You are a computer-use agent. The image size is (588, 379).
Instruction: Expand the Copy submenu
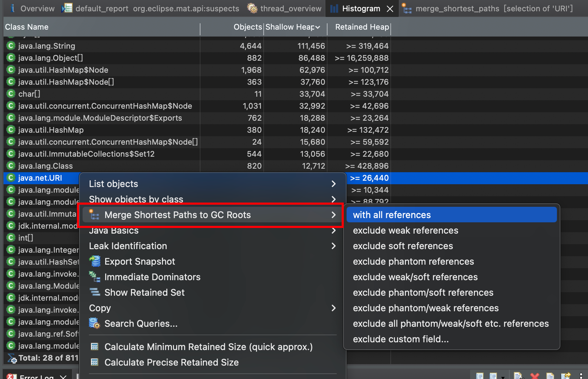click(212, 308)
